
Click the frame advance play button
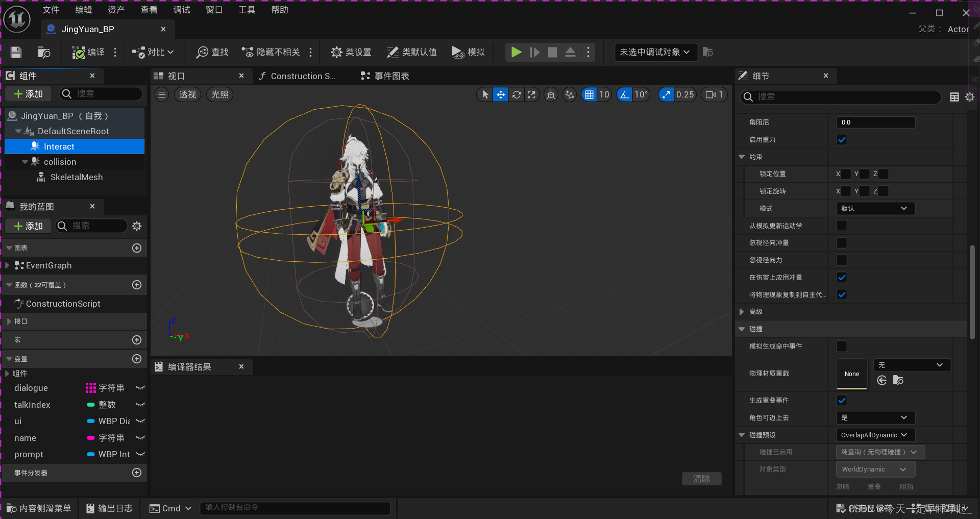(534, 52)
